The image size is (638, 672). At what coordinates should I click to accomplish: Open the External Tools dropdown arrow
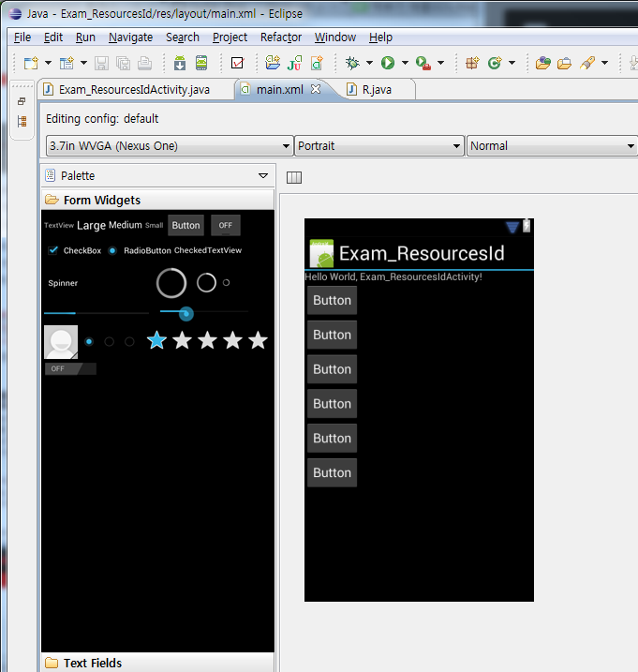pyautogui.click(x=441, y=63)
